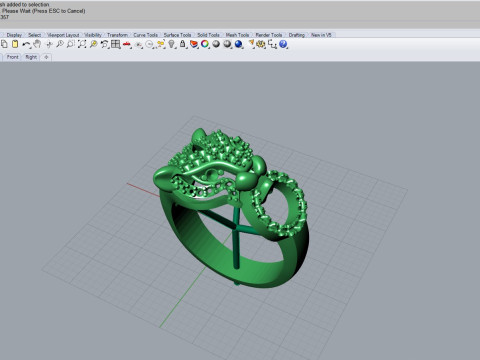Open the Solid Tools tab
Image resolution: width=480 pixels, height=360 pixels.
pos(208,35)
